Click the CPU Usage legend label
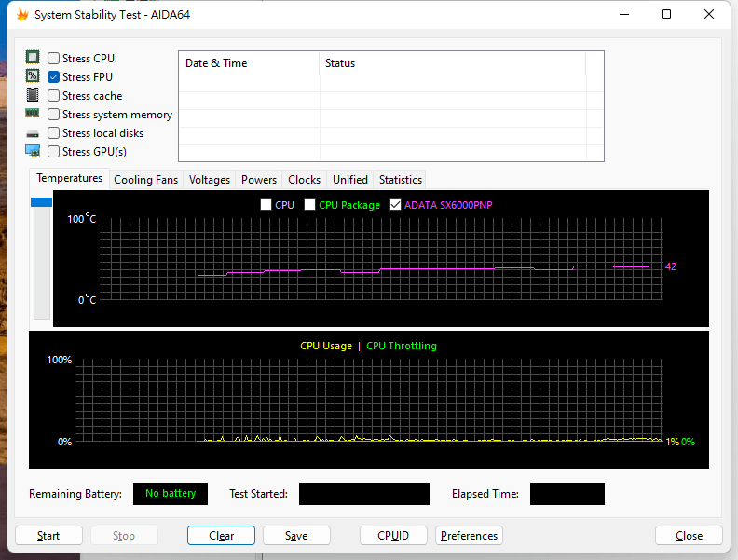The height and width of the screenshot is (560, 738). (326, 346)
